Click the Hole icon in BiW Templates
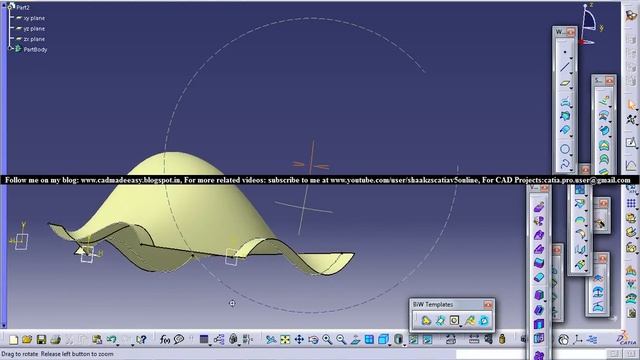This screenshot has height=360, width=640. point(454,320)
